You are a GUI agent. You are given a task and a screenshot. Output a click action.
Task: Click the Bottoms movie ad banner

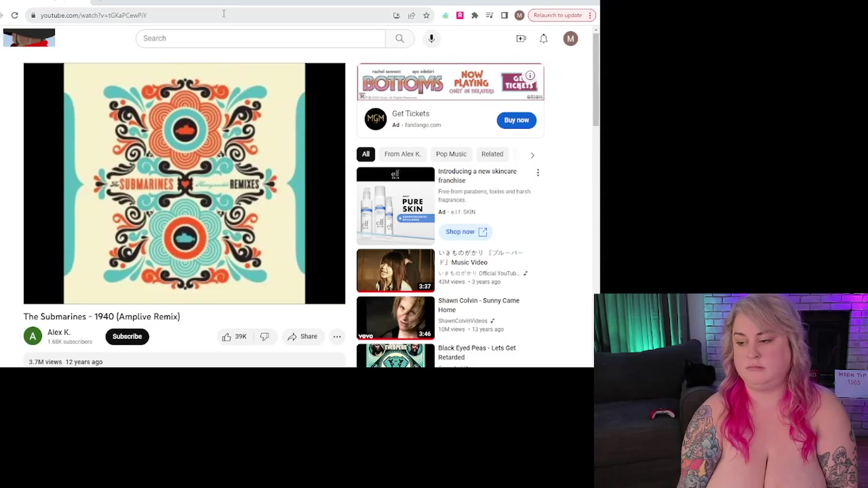coord(451,82)
